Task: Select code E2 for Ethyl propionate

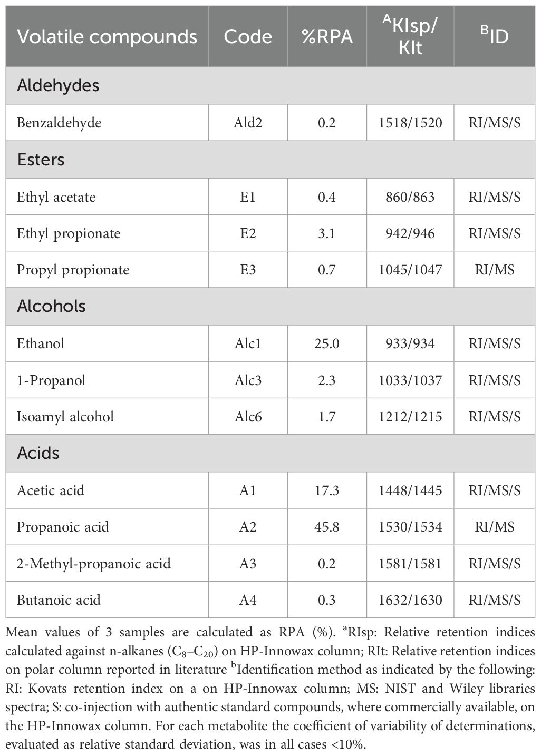Action: [x=247, y=233]
